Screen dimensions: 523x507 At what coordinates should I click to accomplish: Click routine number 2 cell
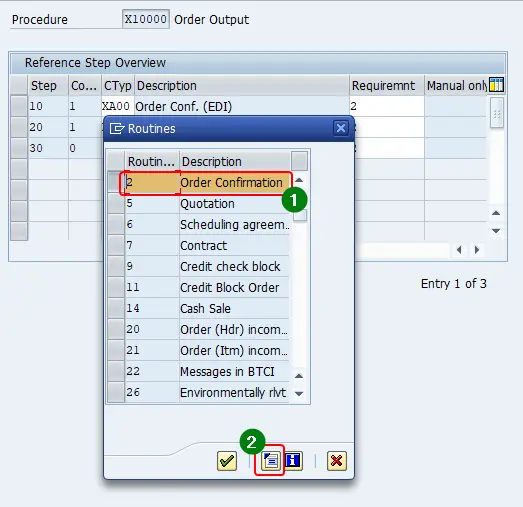coord(152,182)
